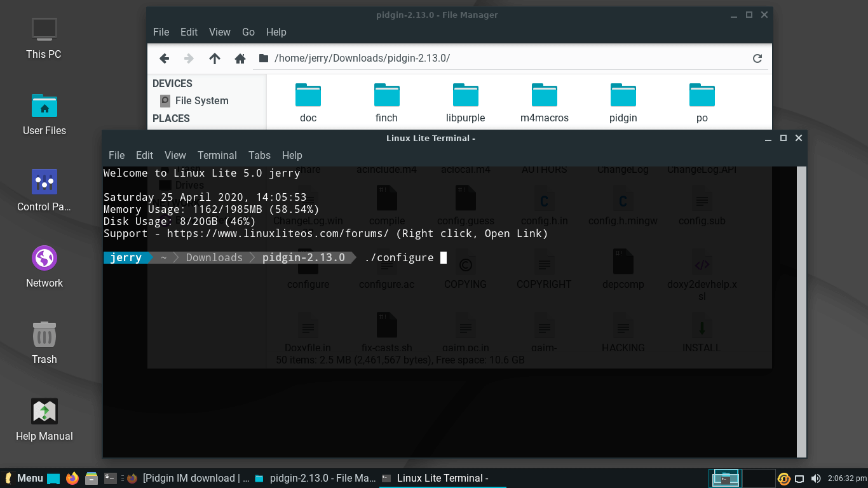Open the Control Panel desktop icon
868x488 pixels.
[44, 190]
